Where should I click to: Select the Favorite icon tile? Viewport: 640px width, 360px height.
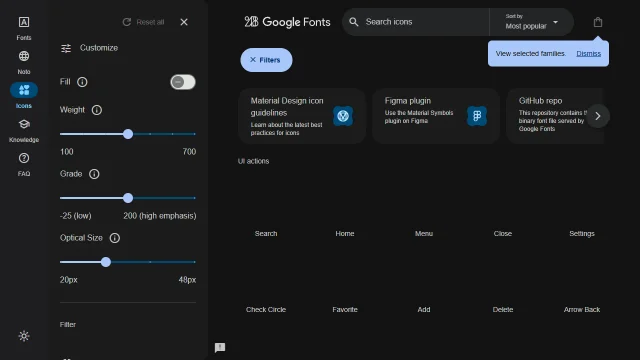(x=345, y=286)
